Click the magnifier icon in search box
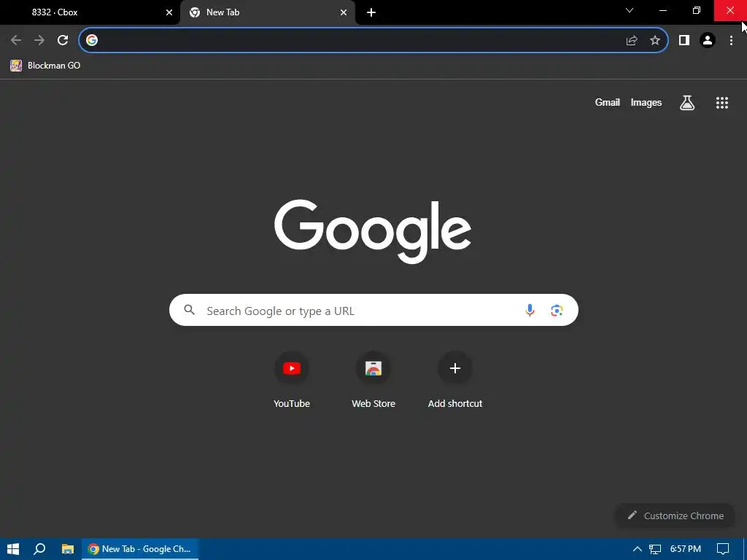 189,310
